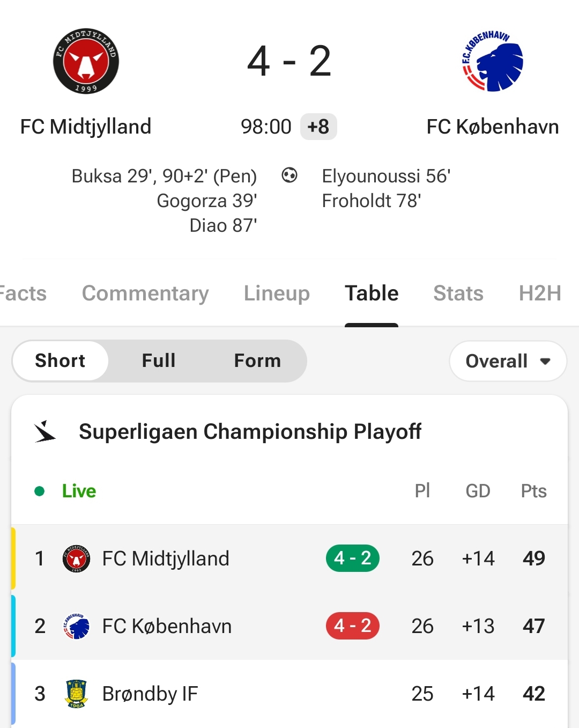Viewport: 579px width, 728px height.
Task: Tap FC København small crest in table
Action: pos(76,626)
